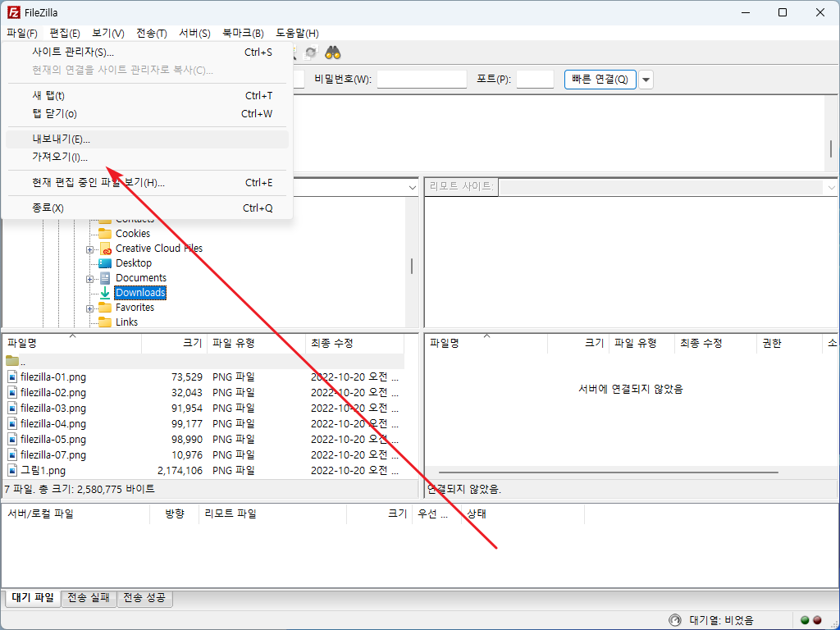The image size is (840, 630).
Task: Sort local files by 파일명 column header
Action: coord(72,344)
